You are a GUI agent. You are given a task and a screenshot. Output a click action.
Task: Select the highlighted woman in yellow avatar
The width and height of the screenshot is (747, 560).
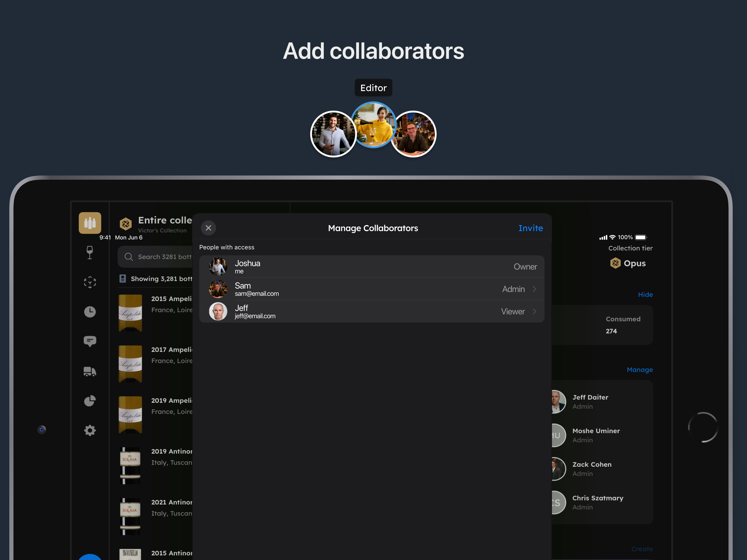(x=373, y=125)
